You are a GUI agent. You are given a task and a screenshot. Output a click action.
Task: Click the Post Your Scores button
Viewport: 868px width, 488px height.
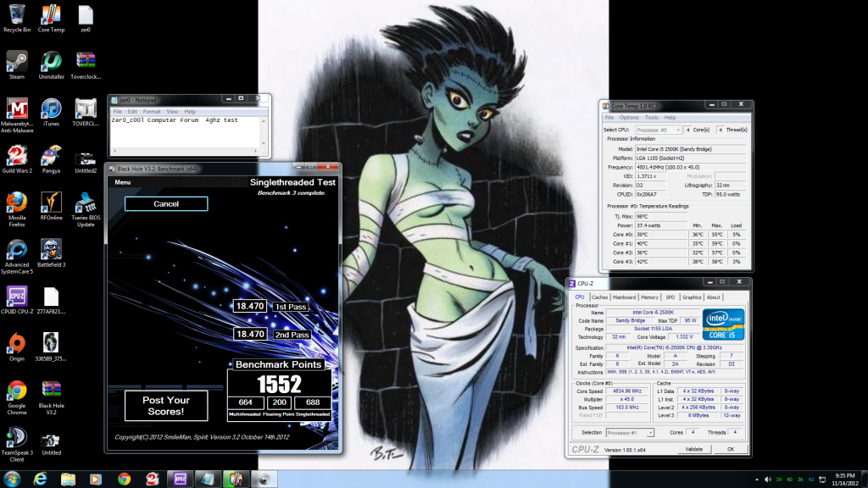[166, 406]
